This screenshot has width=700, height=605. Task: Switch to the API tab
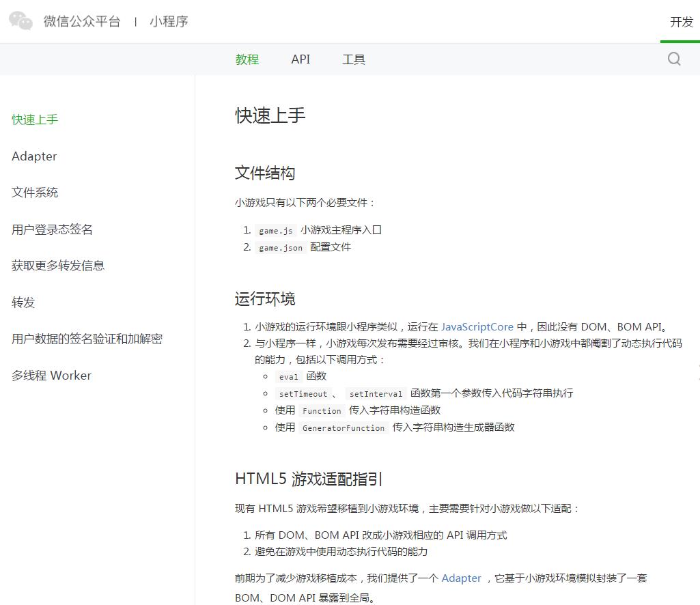(300, 59)
